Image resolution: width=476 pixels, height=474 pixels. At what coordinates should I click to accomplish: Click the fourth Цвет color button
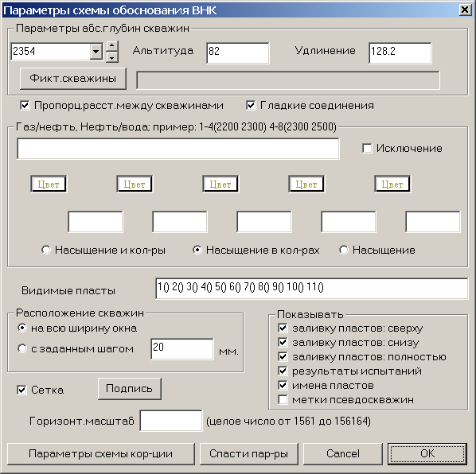click(x=306, y=184)
